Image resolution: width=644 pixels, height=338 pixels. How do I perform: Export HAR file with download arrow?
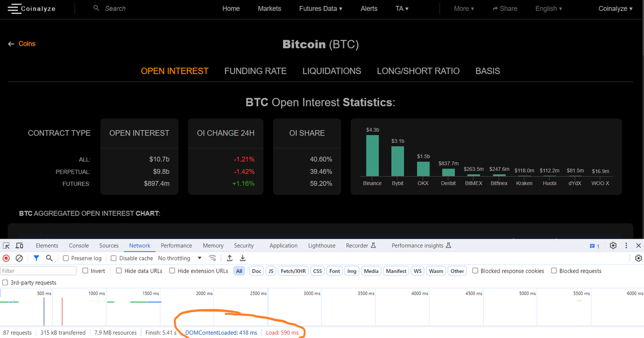click(x=243, y=258)
